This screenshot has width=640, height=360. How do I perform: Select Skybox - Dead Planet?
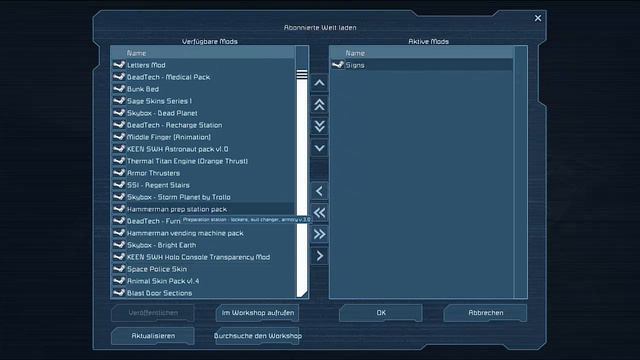[203, 113]
